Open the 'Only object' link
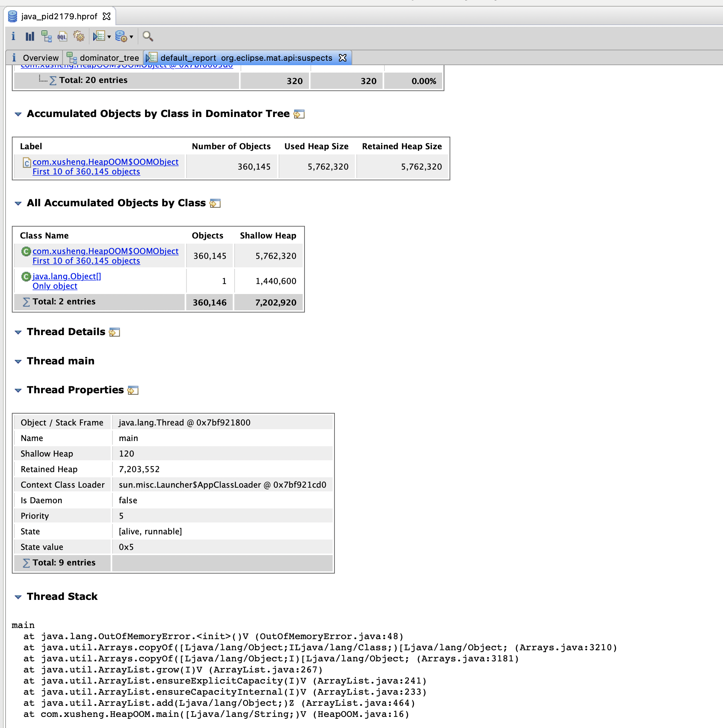723x728 pixels. pyautogui.click(x=55, y=286)
